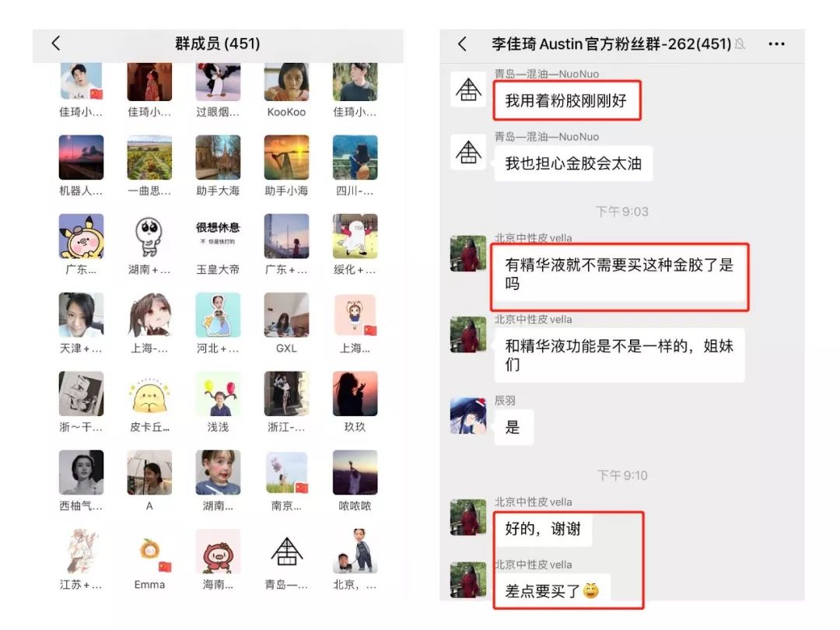Open the three-dots menu of the chat

tap(776, 44)
